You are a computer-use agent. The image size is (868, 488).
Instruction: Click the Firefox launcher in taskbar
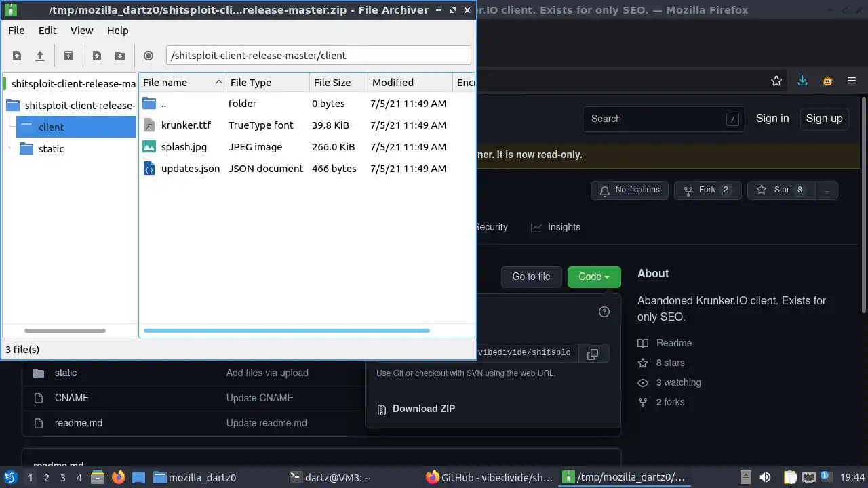click(118, 477)
